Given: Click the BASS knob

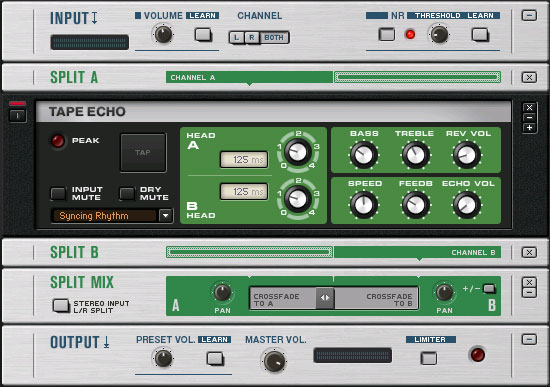Looking at the screenshot, I should pyautogui.click(x=364, y=155).
